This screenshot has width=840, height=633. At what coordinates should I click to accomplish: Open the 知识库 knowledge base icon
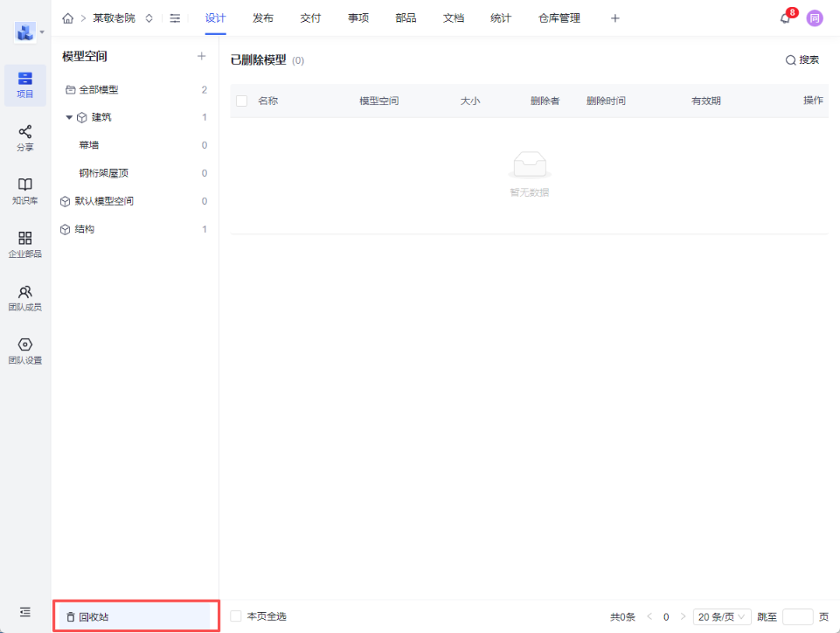click(25, 191)
